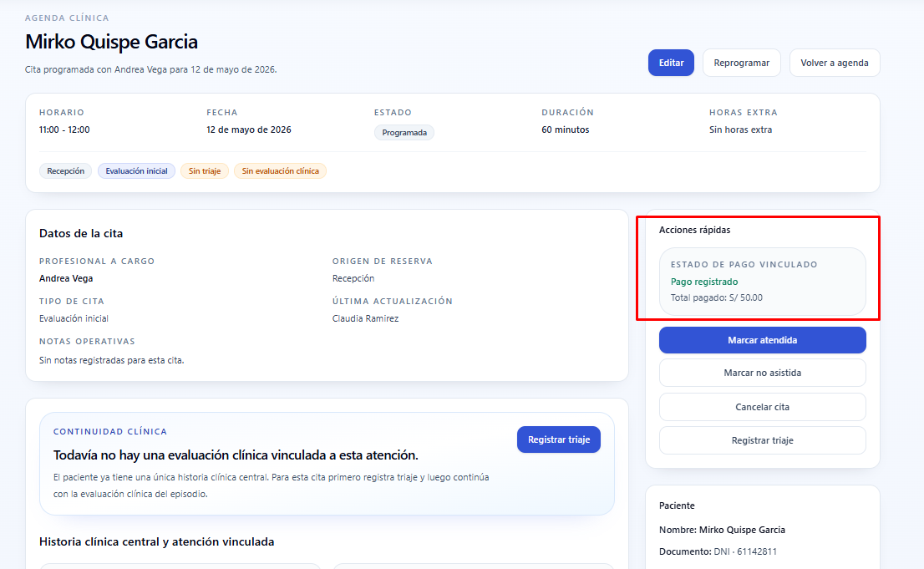Click the Todavía no hay evaluación heading
The height and width of the screenshot is (569, 924).
(x=236, y=455)
